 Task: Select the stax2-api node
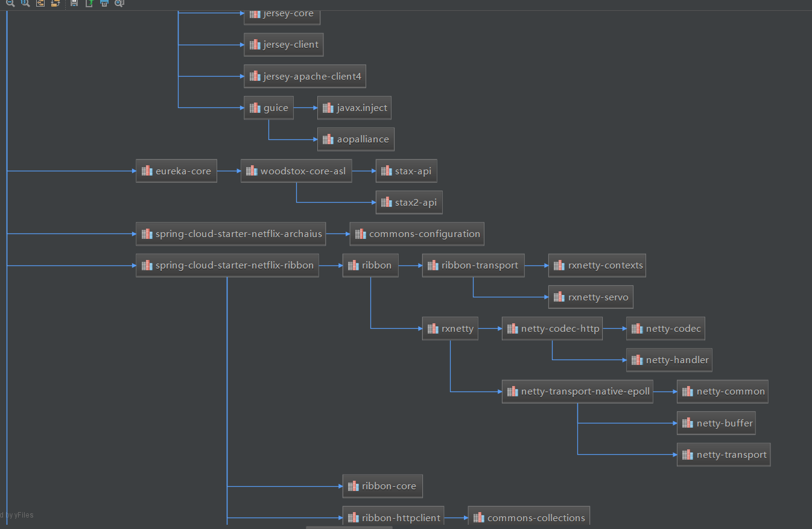click(x=409, y=202)
